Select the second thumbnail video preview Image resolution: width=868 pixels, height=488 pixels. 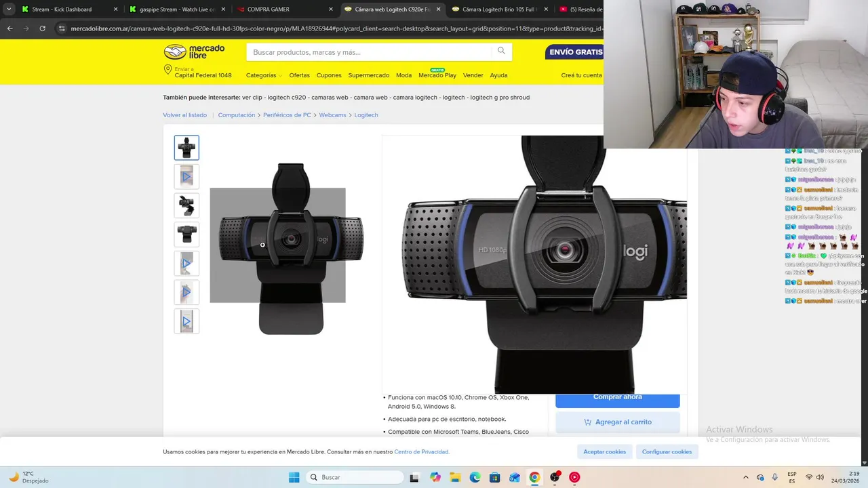click(x=186, y=177)
